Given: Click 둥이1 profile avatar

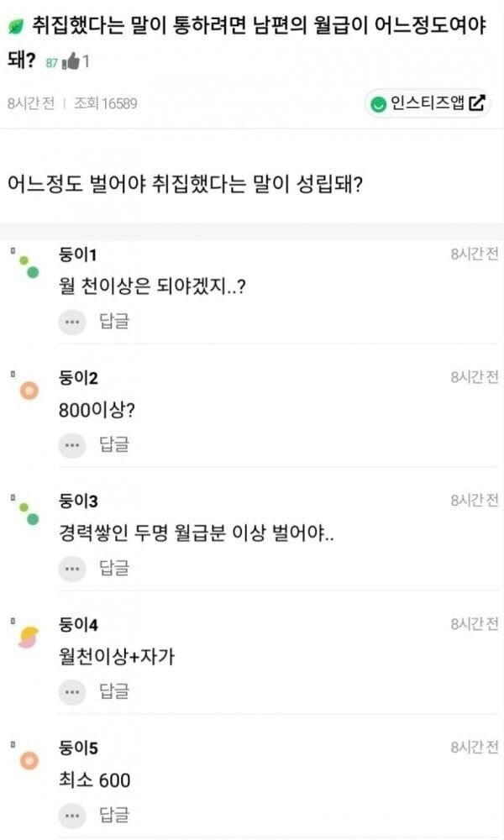Looking at the screenshot, I should pos(29,266).
